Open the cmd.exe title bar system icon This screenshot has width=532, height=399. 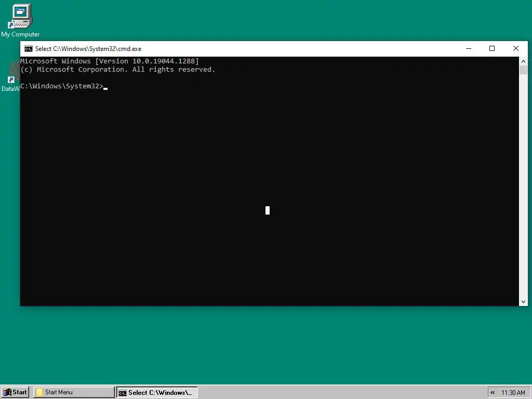tap(29, 48)
